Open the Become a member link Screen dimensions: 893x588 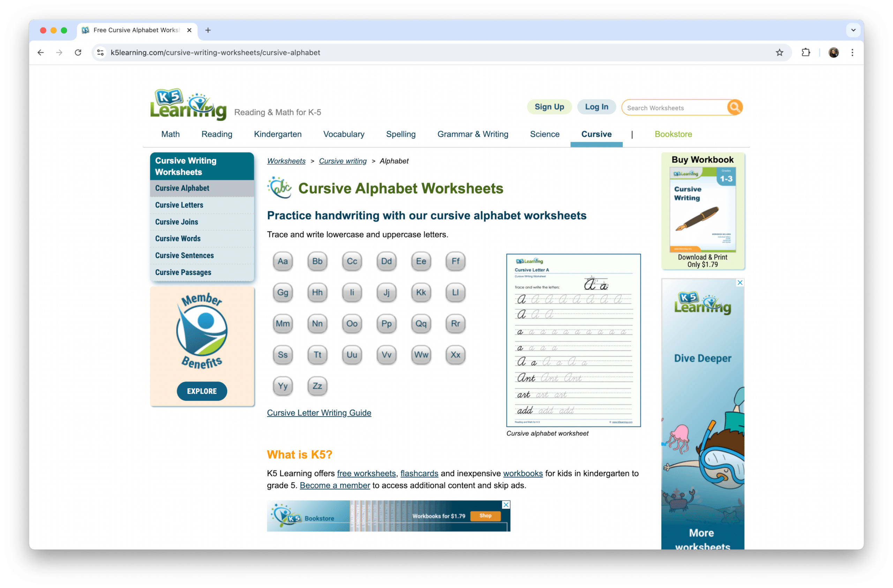click(x=335, y=485)
